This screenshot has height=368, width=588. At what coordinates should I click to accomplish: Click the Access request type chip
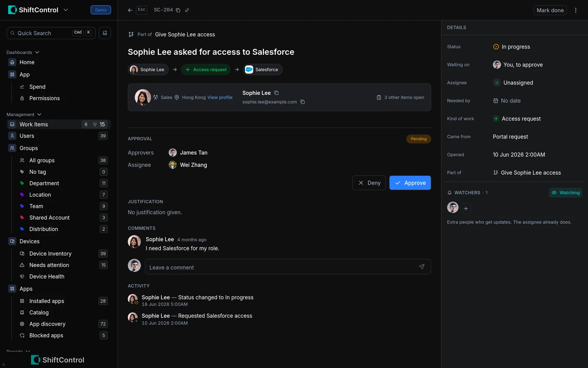click(206, 70)
